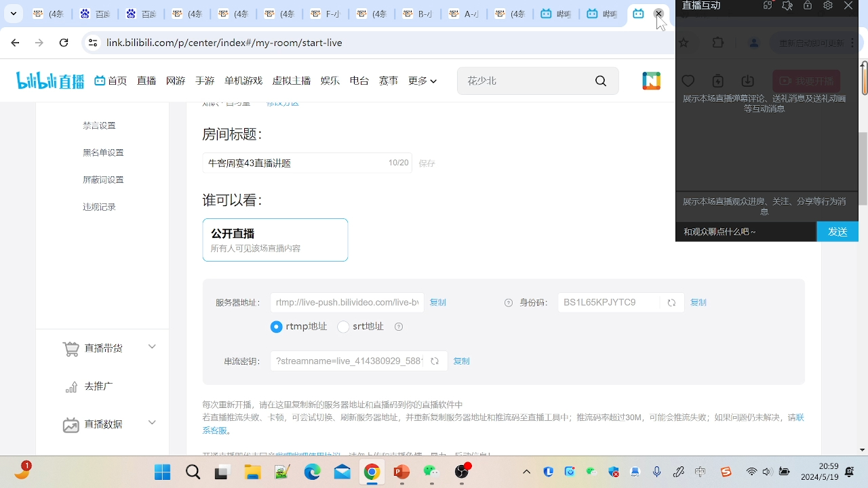868x488 pixels.
Task: Click 发送 button in 直播互动 panel
Action: tap(837, 232)
